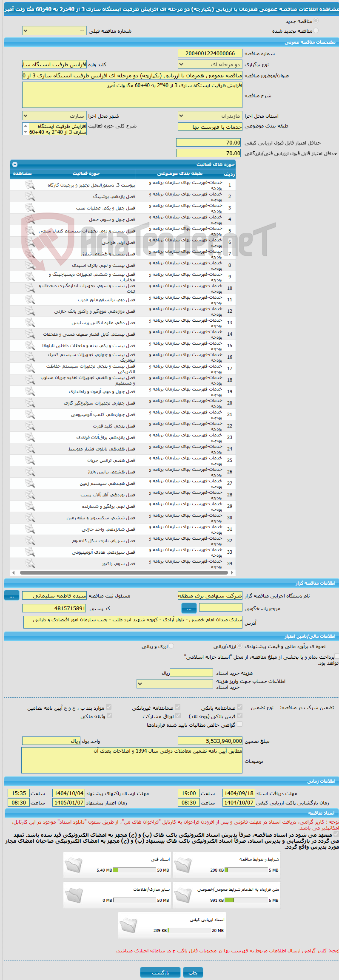Step up the شرح کلی حوزه فعالیت box
Viewport: 339px width, 980px height.
26,126
